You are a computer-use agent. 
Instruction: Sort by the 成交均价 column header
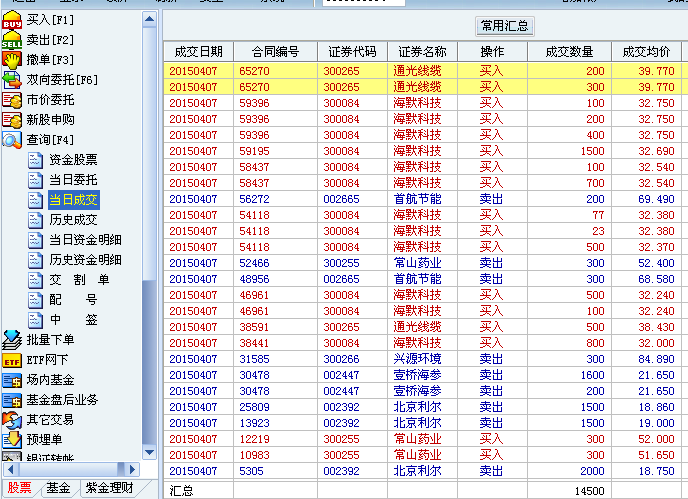pos(646,52)
